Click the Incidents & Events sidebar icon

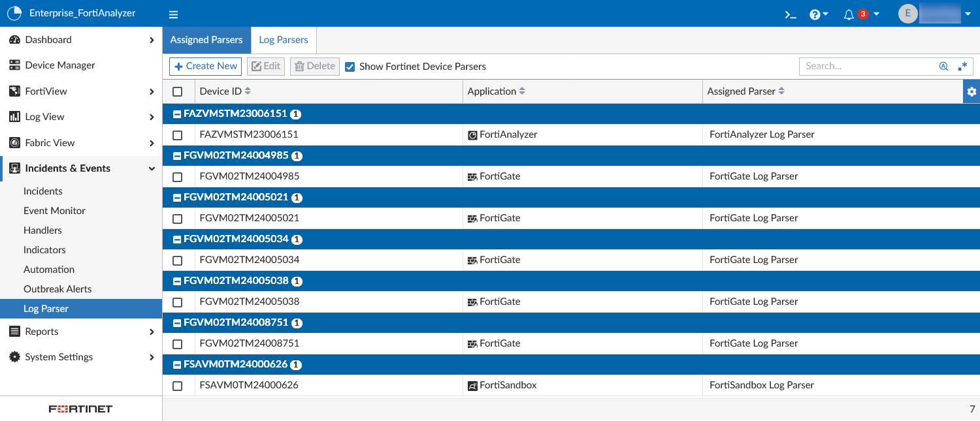coord(14,168)
